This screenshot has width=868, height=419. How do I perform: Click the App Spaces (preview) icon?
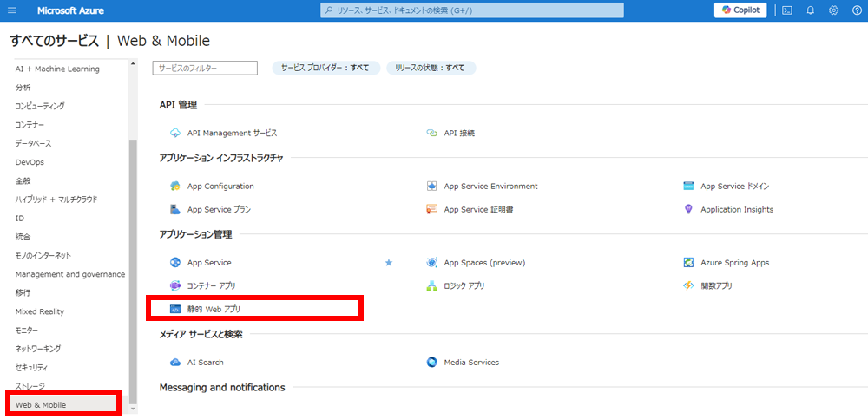point(431,263)
